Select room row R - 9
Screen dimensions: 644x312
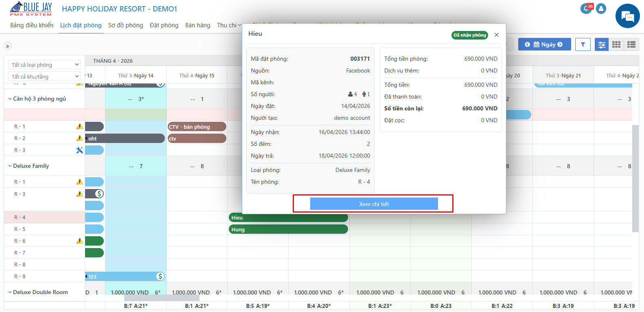click(x=44, y=276)
